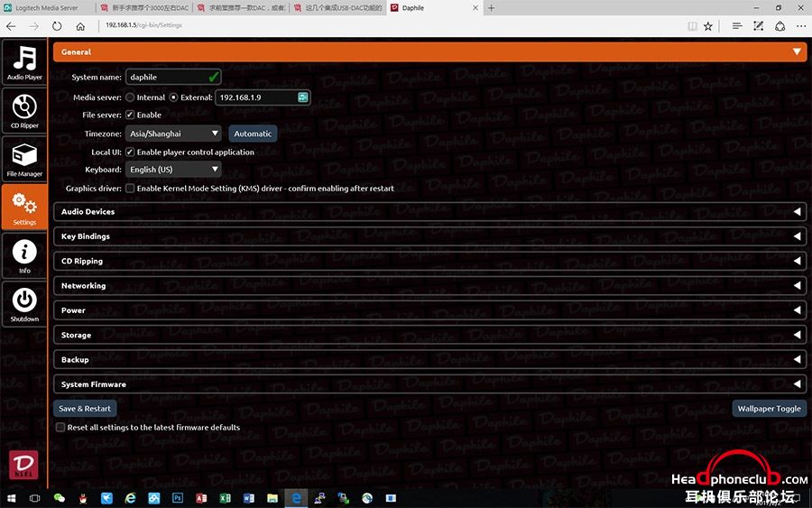
Task: Click the media server search icon
Action: pyautogui.click(x=303, y=97)
